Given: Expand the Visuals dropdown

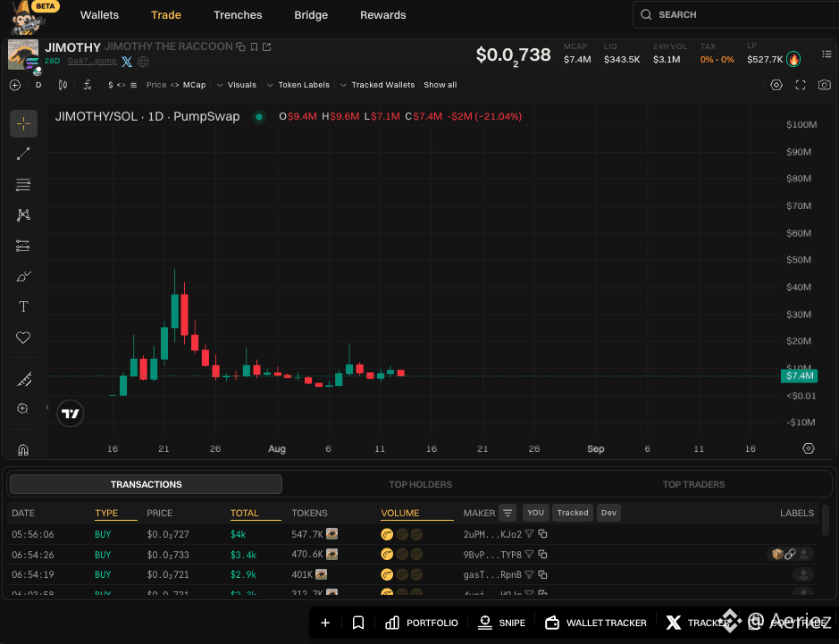Looking at the screenshot, I should click(x=237, y=85).
